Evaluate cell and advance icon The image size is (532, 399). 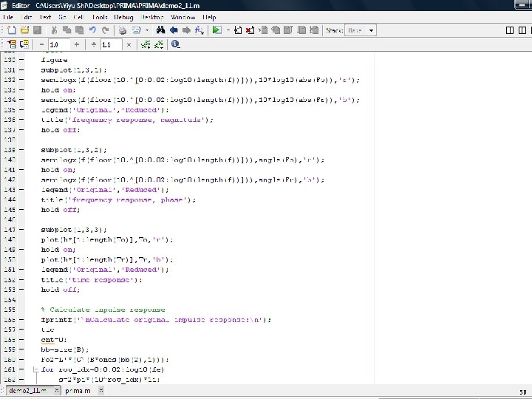coord(24,44)
